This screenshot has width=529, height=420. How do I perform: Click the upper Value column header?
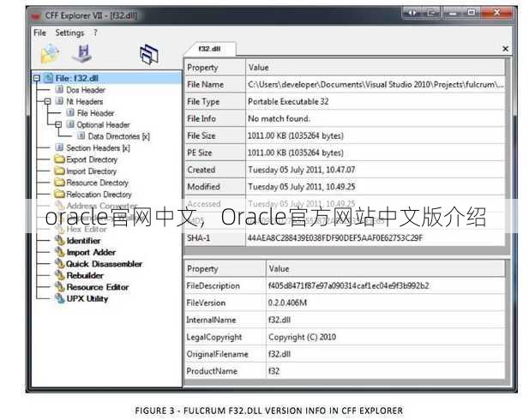click(x=376, y=68)
